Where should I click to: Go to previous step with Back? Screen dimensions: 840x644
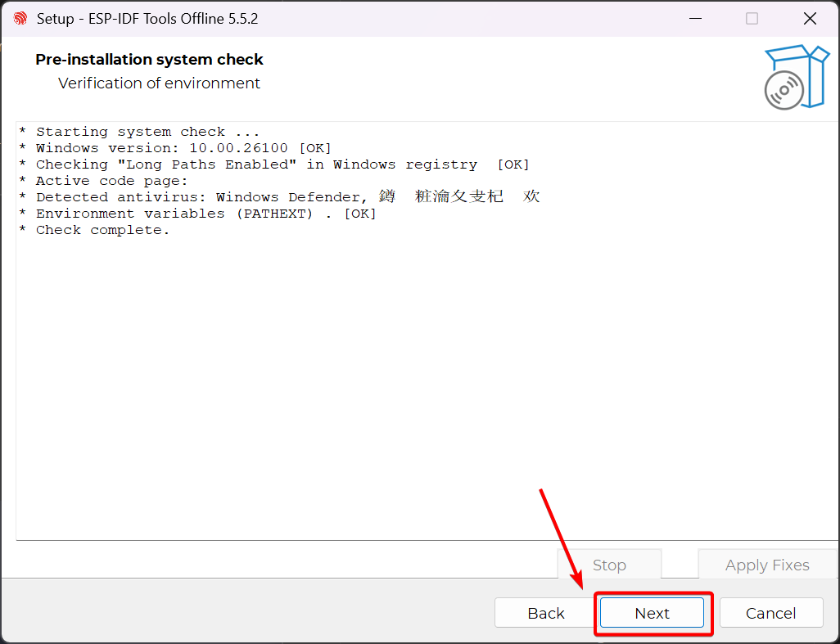(545, 613)
